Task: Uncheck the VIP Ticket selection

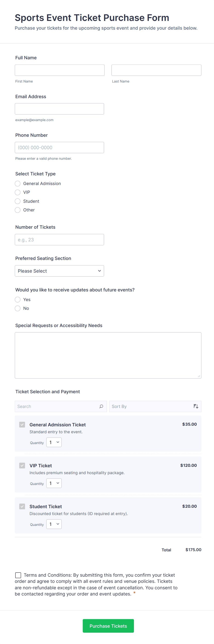Action: click(22, 465)
